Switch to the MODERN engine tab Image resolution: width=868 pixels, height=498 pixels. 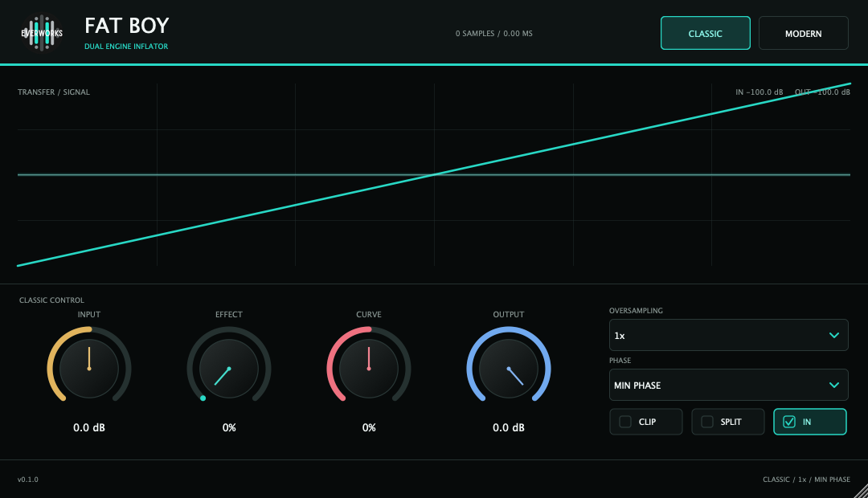pyautogui.click(x=803, y=33)
